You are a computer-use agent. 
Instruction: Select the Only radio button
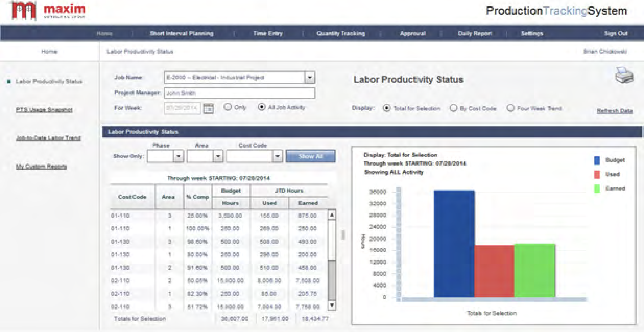click(x=228, y=107)
